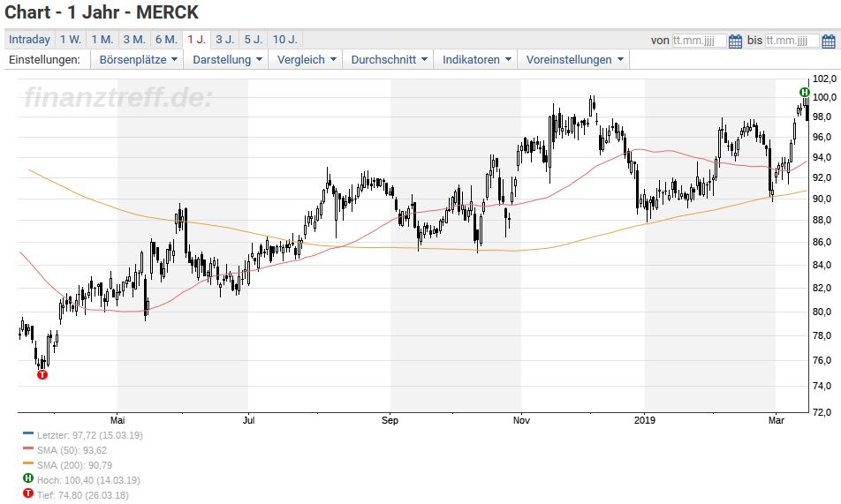Viewport: 841px width, 504px height.
Task: Click the 'Mai' x-axis label
Action: tap(117, 420)
